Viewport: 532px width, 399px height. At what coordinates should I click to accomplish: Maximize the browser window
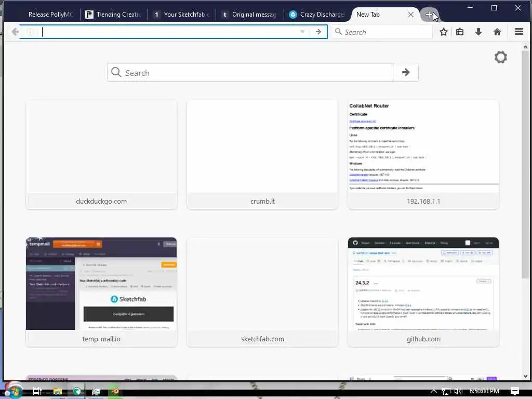pyautogui.click(x=494, y=7)
